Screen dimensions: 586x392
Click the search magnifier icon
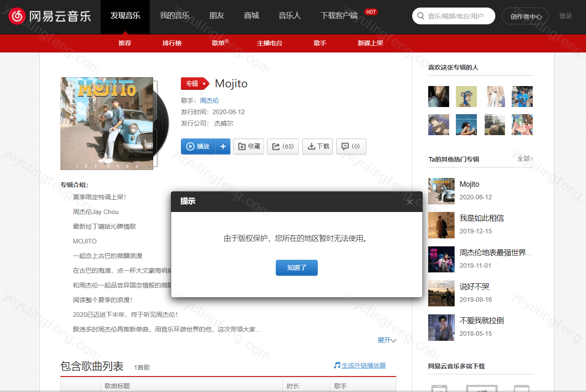click(421, 16)
